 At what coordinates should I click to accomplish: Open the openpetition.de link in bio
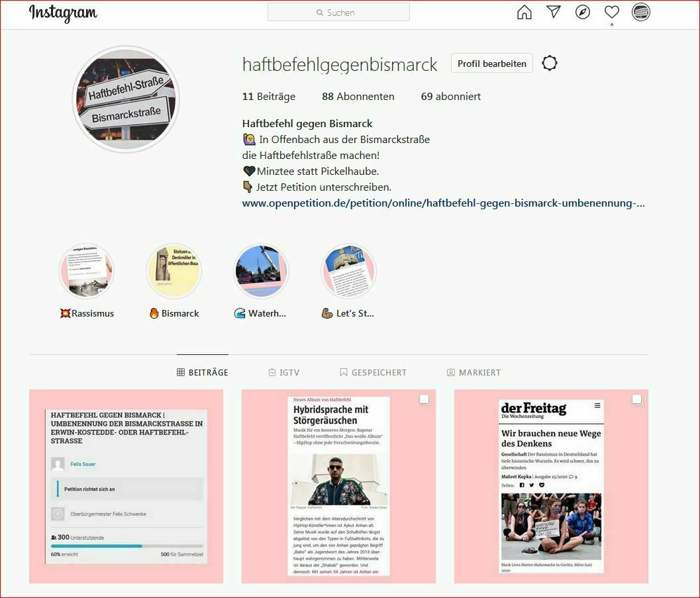443,203
